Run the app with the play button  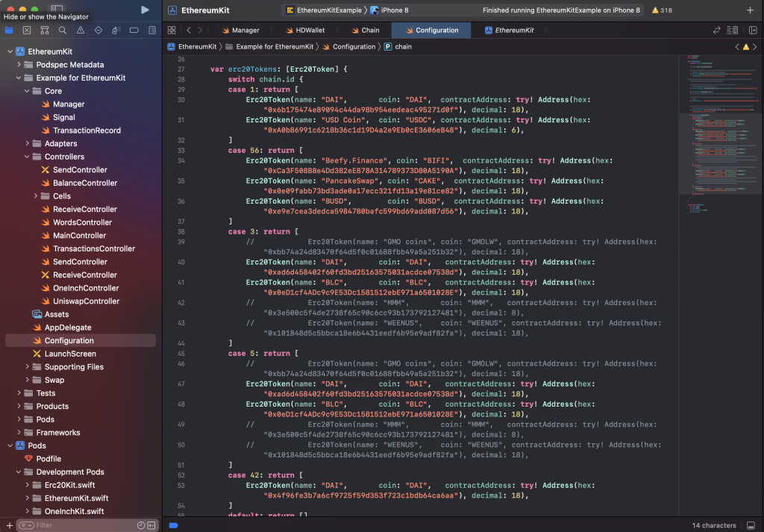145,10
